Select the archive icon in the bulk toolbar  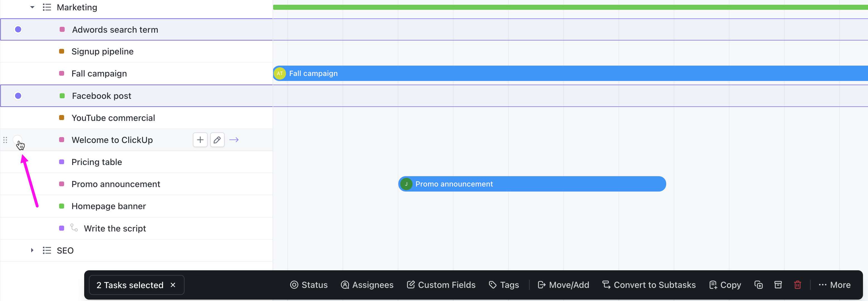tap(778, 285)
